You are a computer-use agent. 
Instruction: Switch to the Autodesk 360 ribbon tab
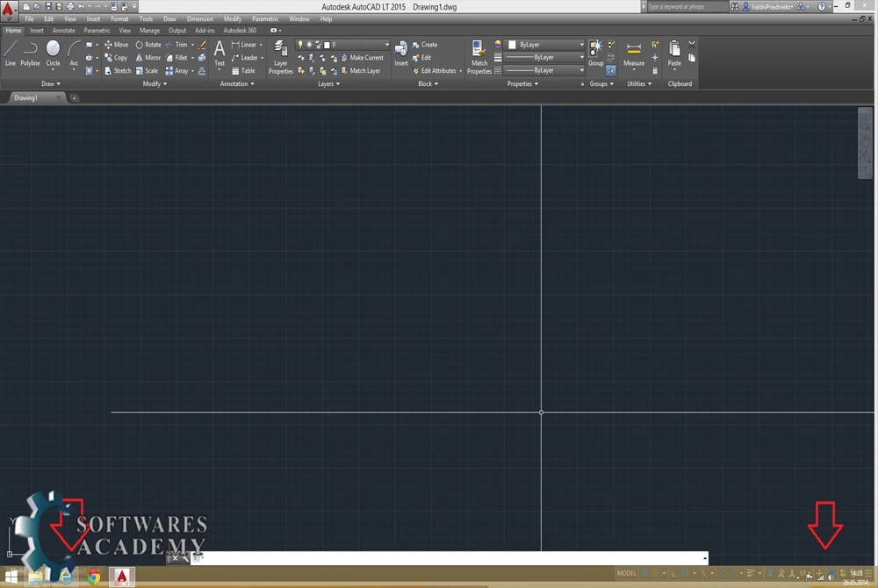[x=240, y=31]
